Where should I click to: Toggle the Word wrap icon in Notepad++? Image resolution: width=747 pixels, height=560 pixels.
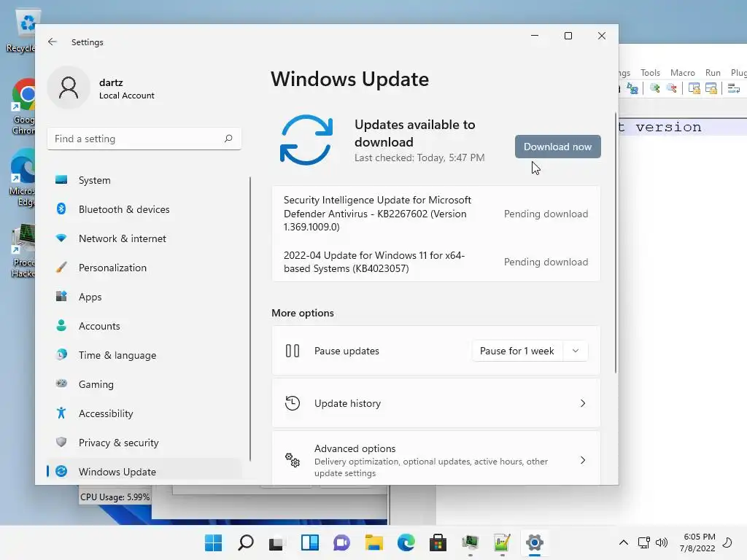click(x=734, y=88)
